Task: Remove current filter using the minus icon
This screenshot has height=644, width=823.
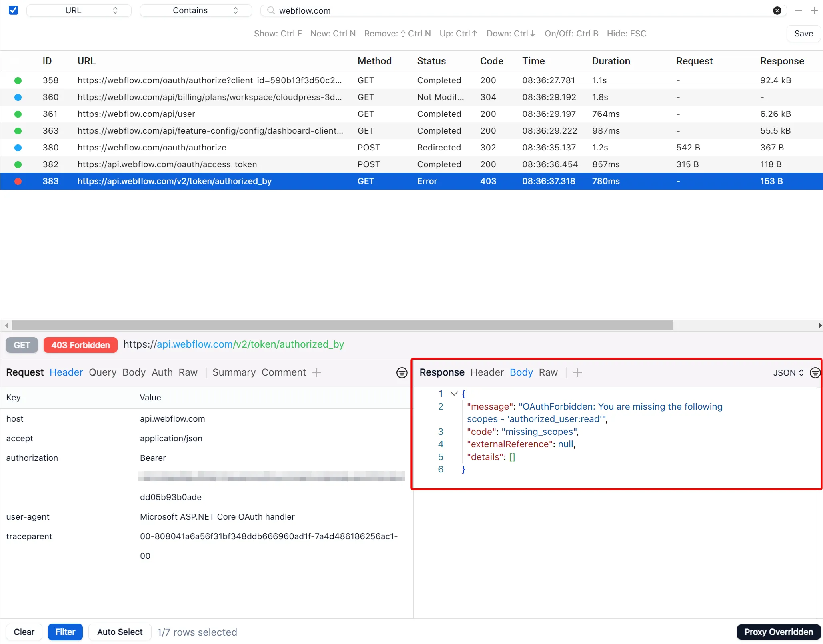Action: tap(799, 10)
